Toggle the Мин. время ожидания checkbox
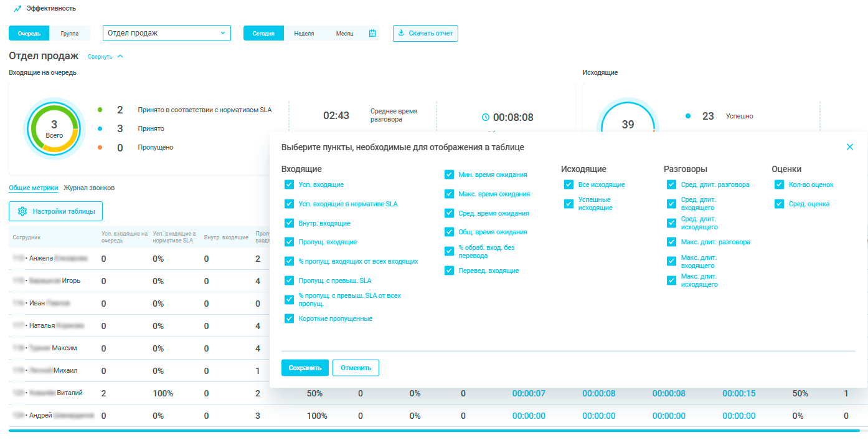 [x=449, y=175]
